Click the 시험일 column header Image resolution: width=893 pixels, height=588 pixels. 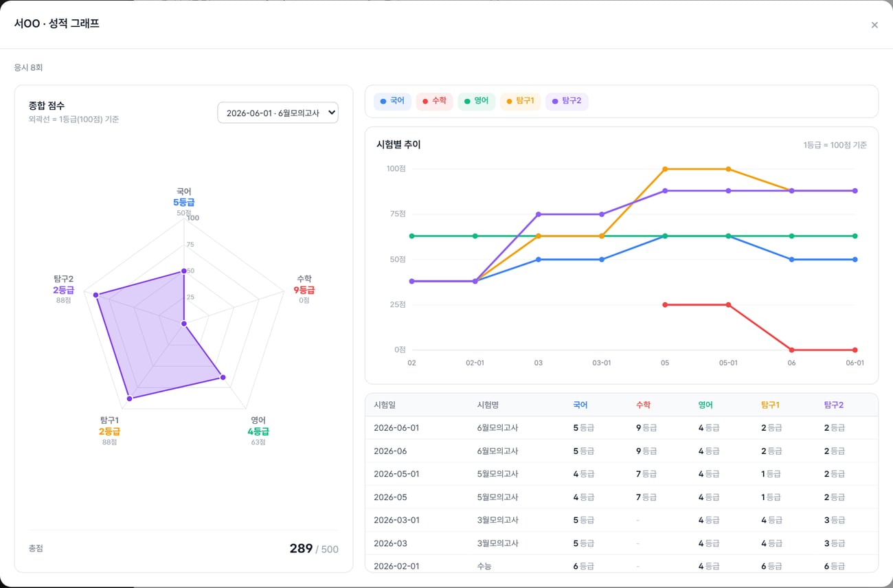385,405
